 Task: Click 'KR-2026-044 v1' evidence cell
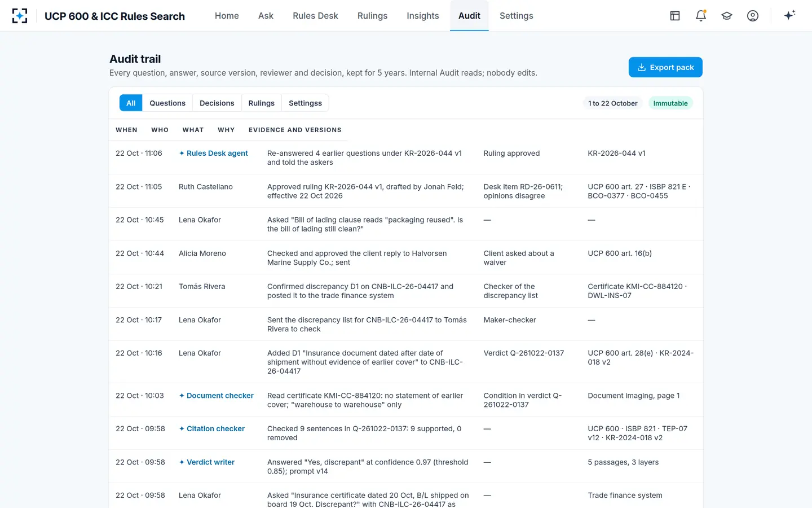616,153
